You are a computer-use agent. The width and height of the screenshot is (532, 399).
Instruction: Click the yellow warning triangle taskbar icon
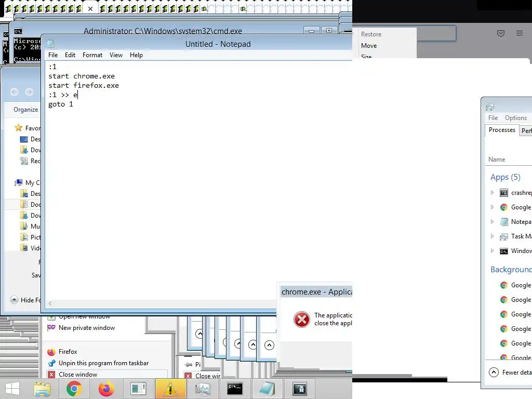coord(170,389)
